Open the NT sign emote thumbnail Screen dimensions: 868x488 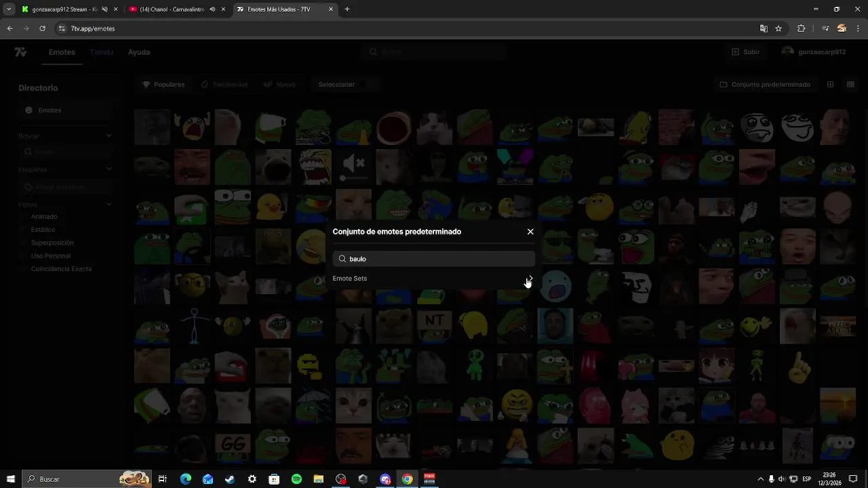434,325
